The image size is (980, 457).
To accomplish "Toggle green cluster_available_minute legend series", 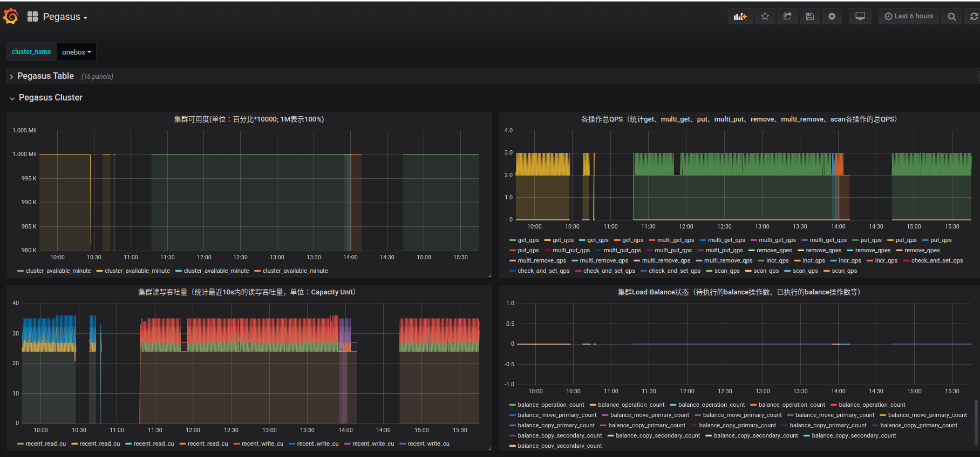I will tap(58, 271).
